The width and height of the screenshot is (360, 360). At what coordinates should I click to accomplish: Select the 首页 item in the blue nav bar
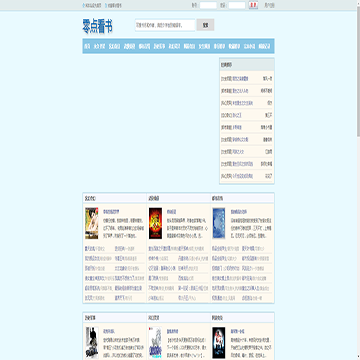click(x=87, y=46)
